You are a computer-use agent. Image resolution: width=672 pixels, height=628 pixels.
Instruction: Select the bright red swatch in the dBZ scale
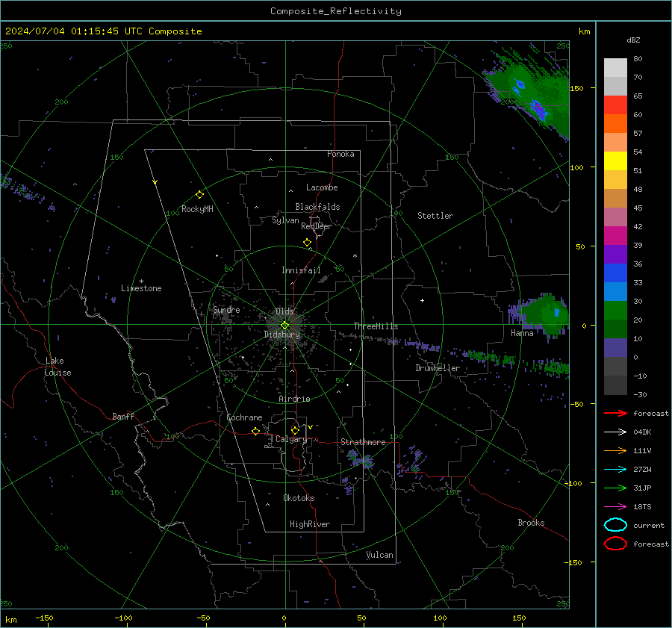pyautogui.click(x=615, y=105)
